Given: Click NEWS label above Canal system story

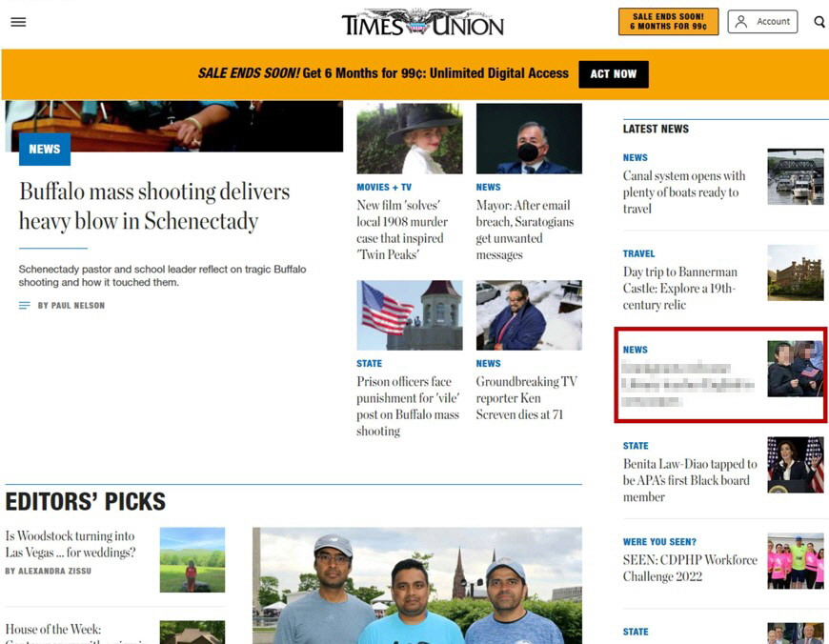Looking at the screenshot, I should (635, 157).
